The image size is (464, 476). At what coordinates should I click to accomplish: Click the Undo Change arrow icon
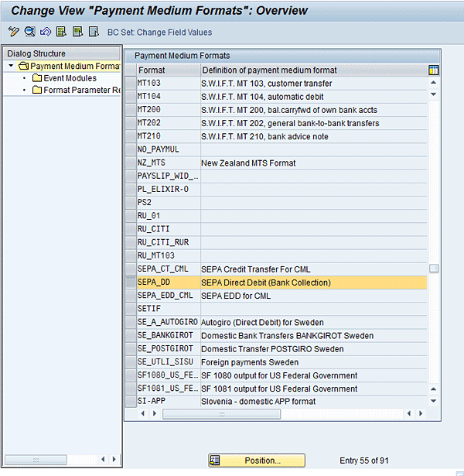click(x=46, y=32)
